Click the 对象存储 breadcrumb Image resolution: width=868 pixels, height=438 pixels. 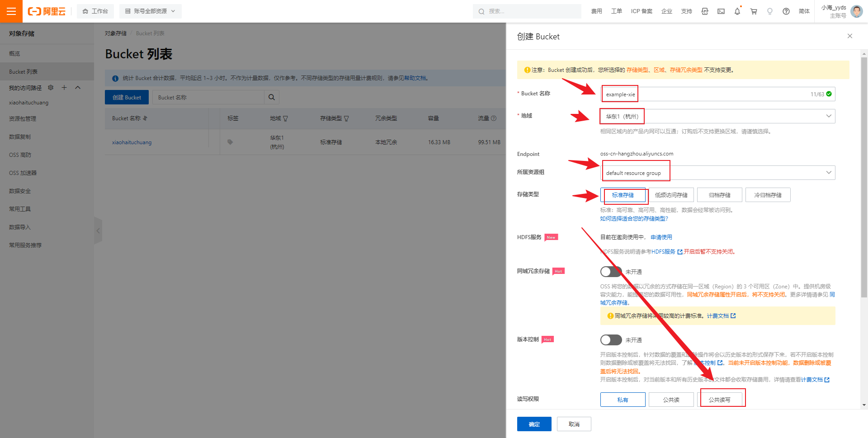pyautogui.click(x=116, y=33)
